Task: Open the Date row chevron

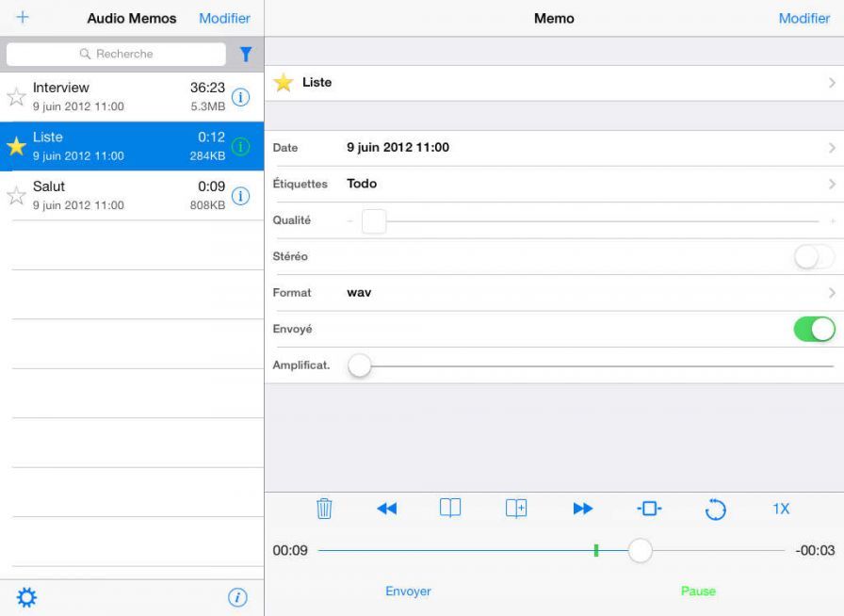Action: pyautogui.click(x=831, y=148)
